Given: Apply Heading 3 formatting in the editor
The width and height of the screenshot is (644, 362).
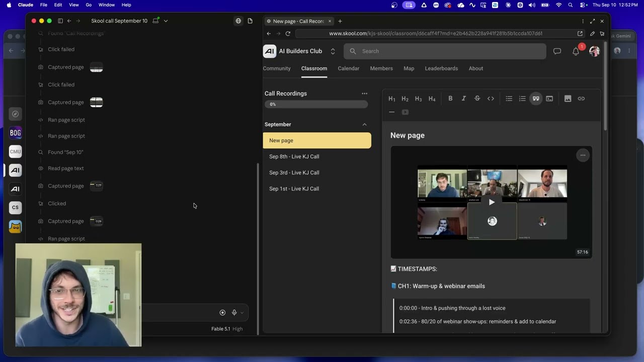Looking at the screenshot, I should tap(419, 99).
